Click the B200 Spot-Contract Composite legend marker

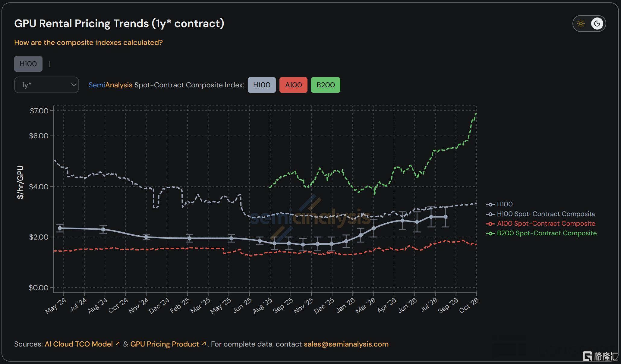click(x=490, y=233)
